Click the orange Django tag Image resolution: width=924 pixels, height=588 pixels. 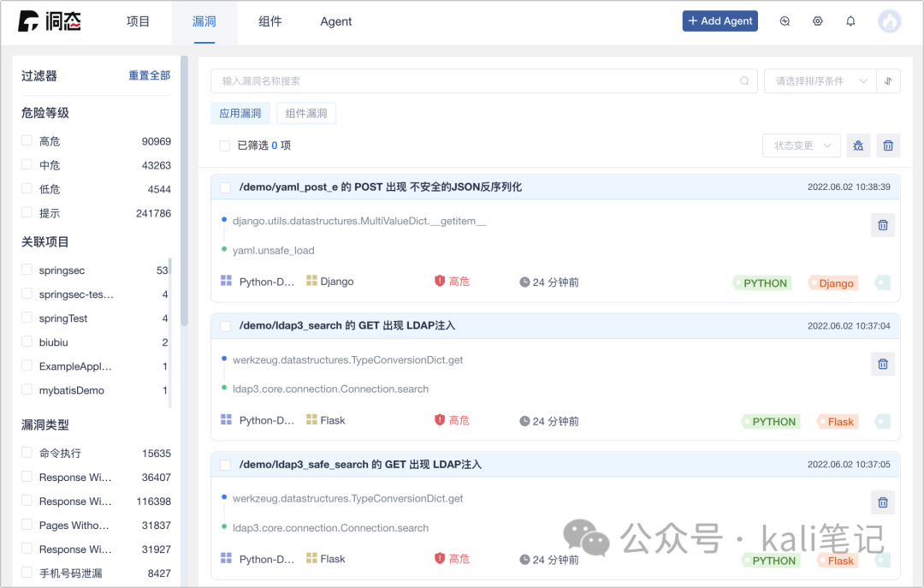click(833, 283)
